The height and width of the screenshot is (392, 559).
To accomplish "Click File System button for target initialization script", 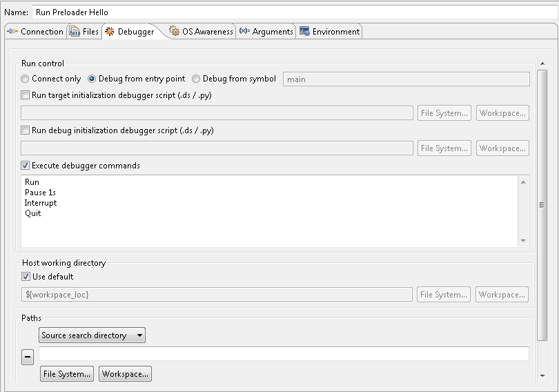I will (x=444, y=113).
